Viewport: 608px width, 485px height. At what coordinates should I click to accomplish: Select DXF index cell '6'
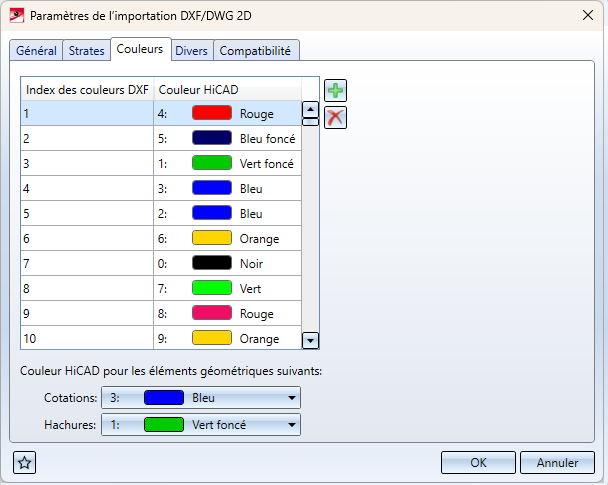click(x=87, y=238)
